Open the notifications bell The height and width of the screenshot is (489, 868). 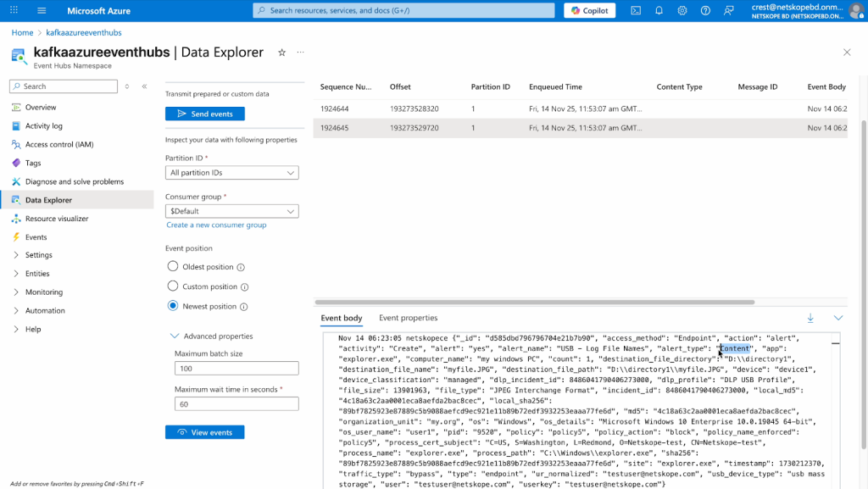pos(659,10)
